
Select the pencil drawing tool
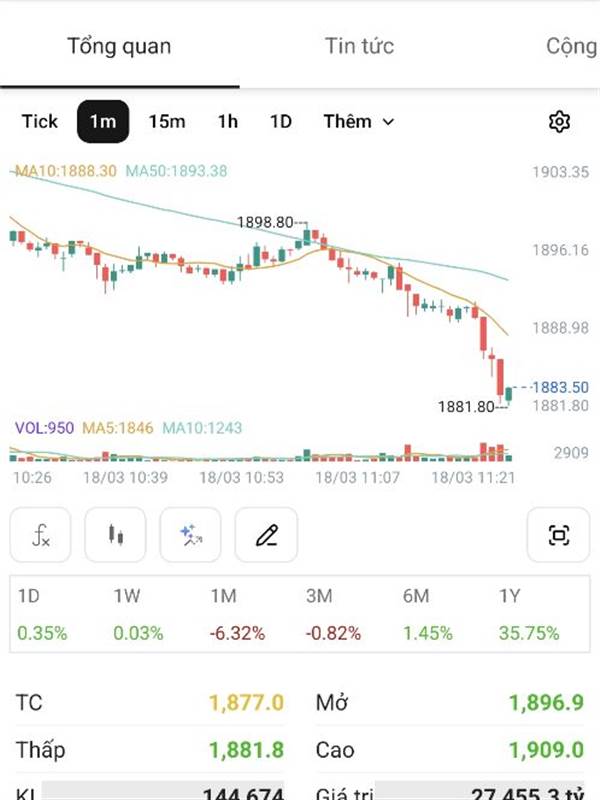tap(266, 535)
